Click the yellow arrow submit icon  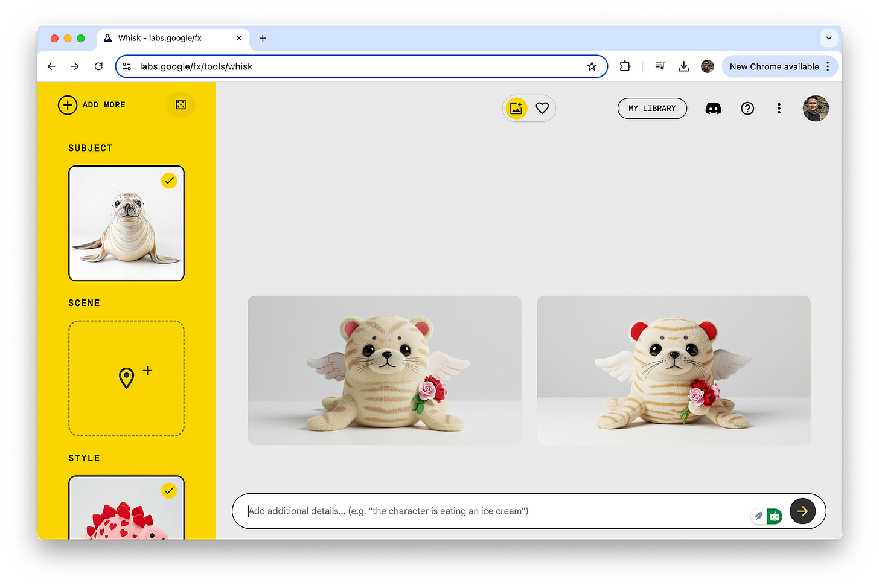pos(803,511)
